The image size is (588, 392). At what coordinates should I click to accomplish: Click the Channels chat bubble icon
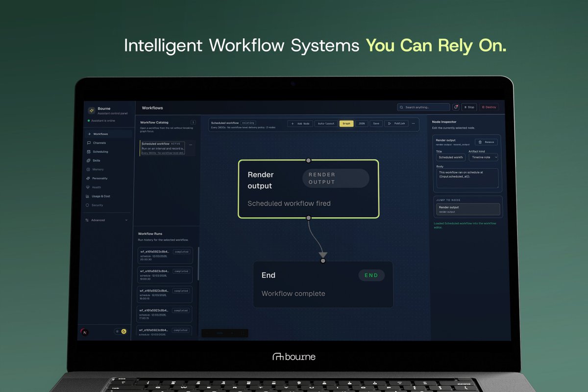[x=88, y=143]
